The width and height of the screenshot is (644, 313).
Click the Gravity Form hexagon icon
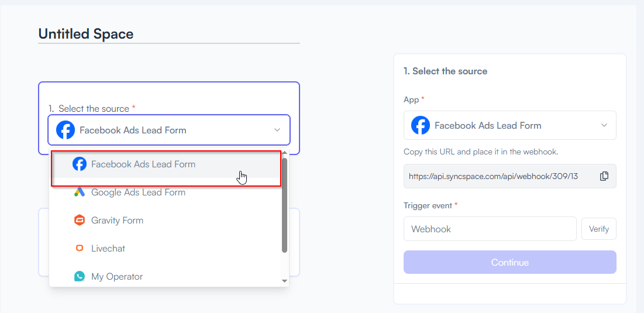point(80,221)
